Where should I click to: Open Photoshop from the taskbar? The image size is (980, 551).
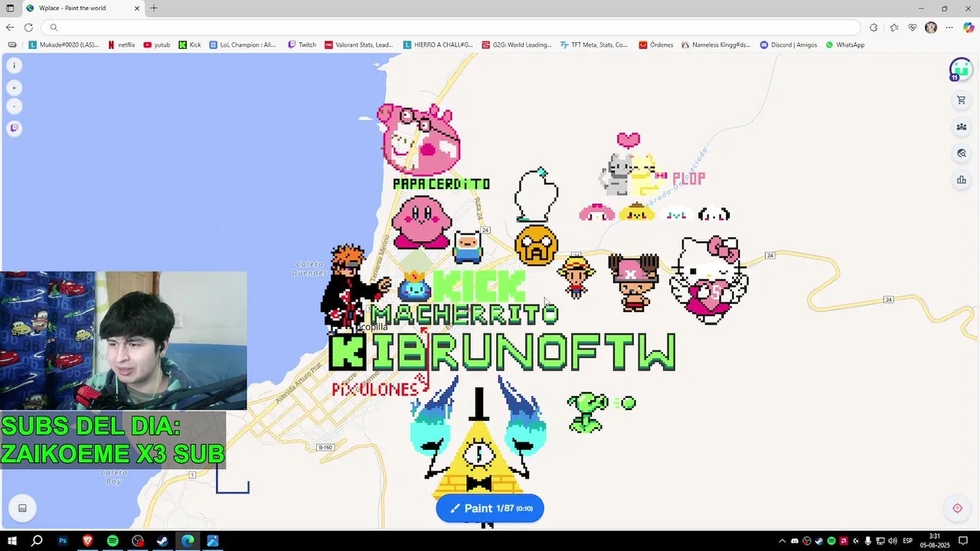tap(63, 541)
